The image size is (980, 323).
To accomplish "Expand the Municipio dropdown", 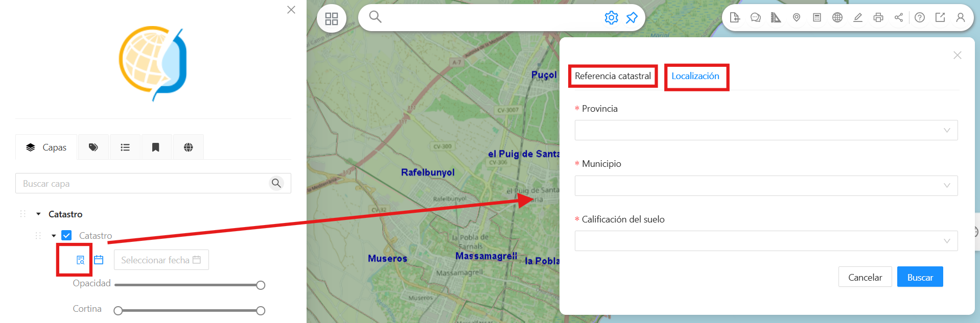I will coord(766,186).
